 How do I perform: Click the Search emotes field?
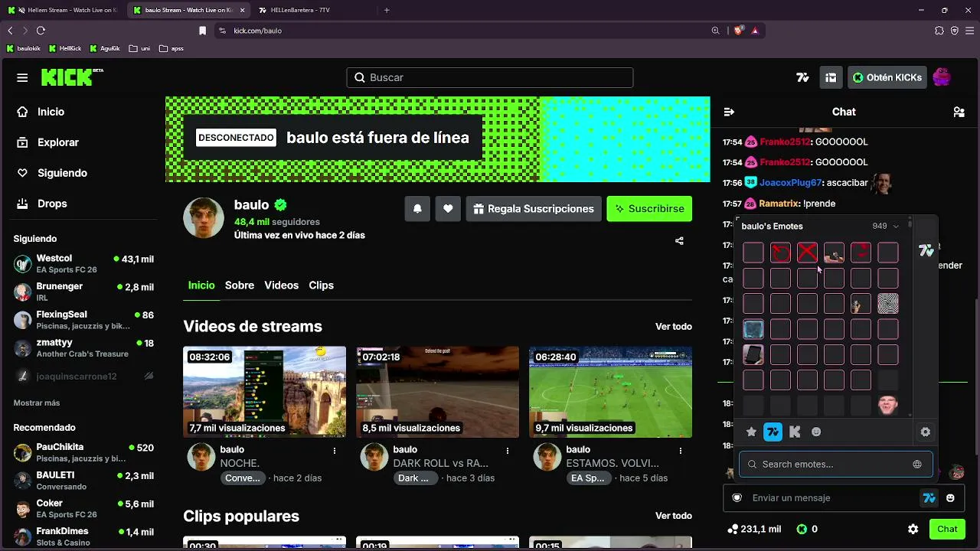click(836, 465)
